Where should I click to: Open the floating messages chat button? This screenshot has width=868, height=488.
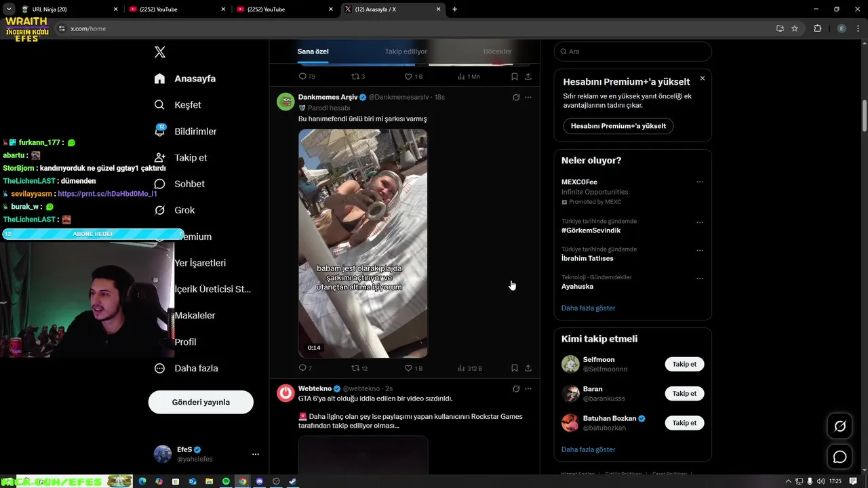[x=840, y=457]
